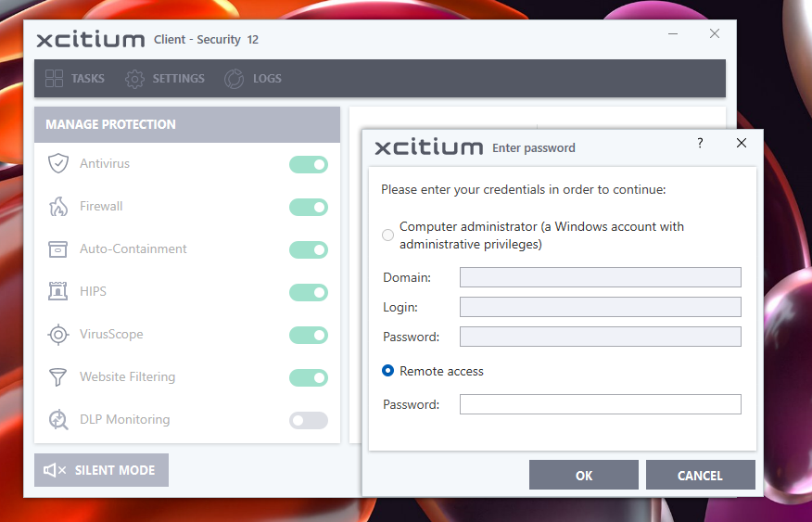Click the Antivirus shield icon
The image size is (812, 522).
pyautogui.click(x=58, y=164)
